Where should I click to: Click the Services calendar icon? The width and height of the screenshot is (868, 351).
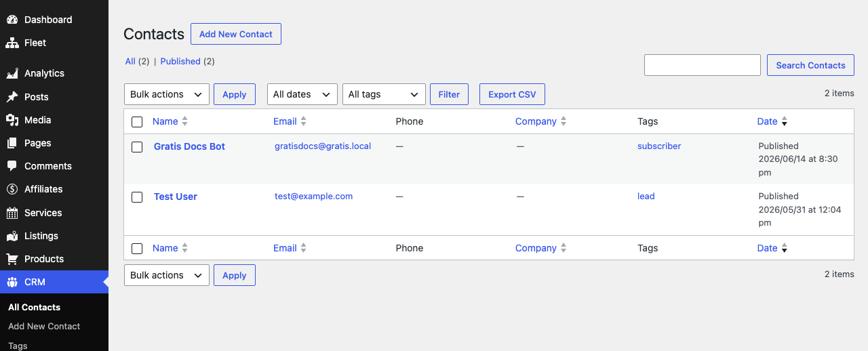pyautogui.click(x=12, y=213)
